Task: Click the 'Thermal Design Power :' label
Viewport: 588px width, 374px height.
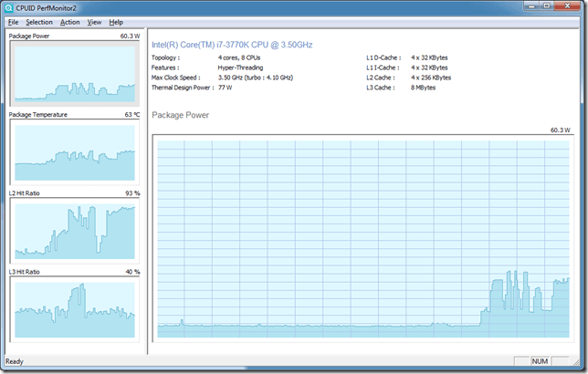Action: 183,88
